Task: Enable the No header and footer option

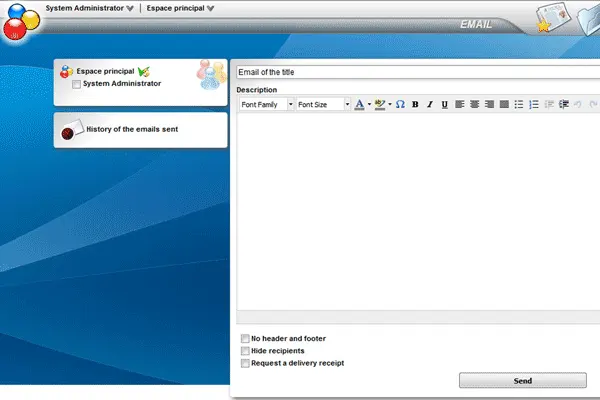Action: [246, 339]
